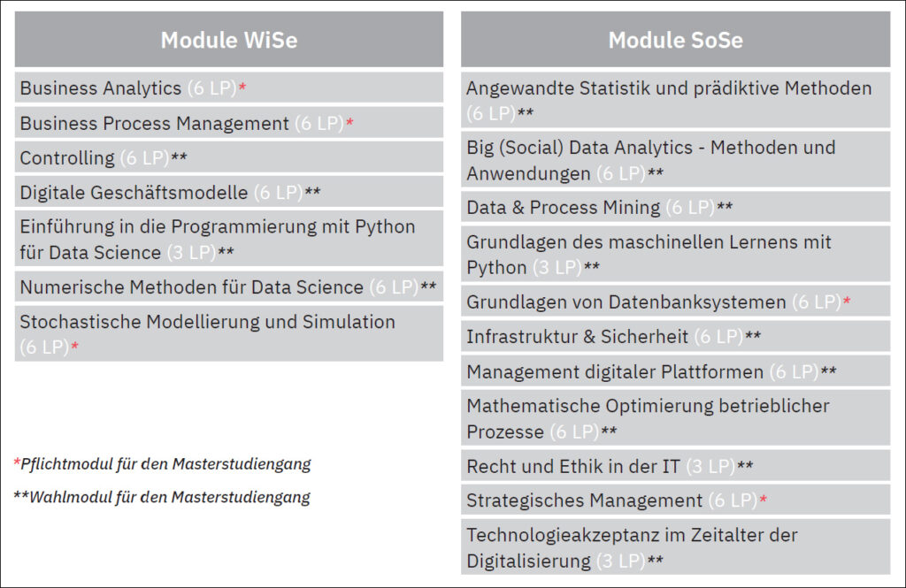Open Data & Process Mining row
This screenshot has height=588, width=906.
coord(675,207)
